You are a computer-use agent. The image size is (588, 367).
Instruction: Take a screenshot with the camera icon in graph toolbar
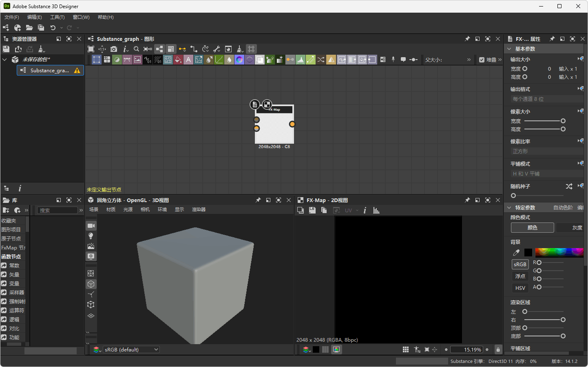click(x=114, y=49)
